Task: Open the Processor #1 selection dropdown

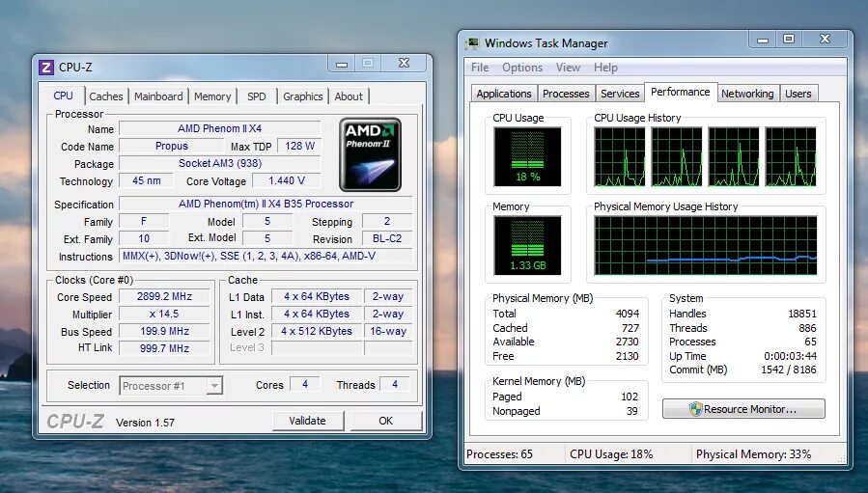Action: click(171, 386)
